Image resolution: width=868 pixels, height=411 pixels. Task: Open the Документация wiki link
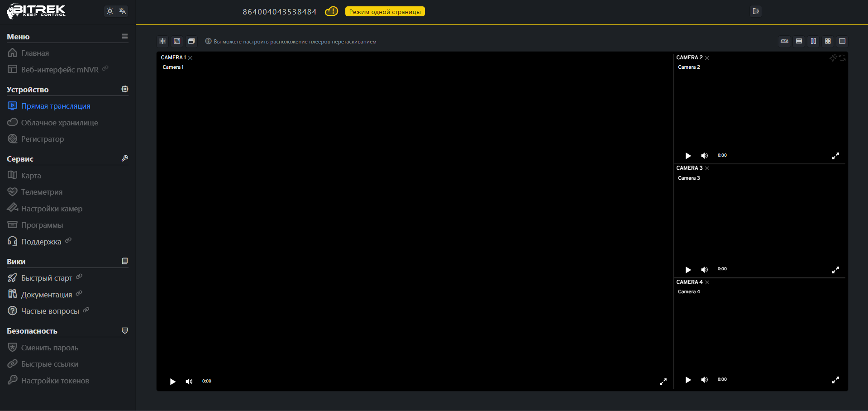tap(46, 295)
